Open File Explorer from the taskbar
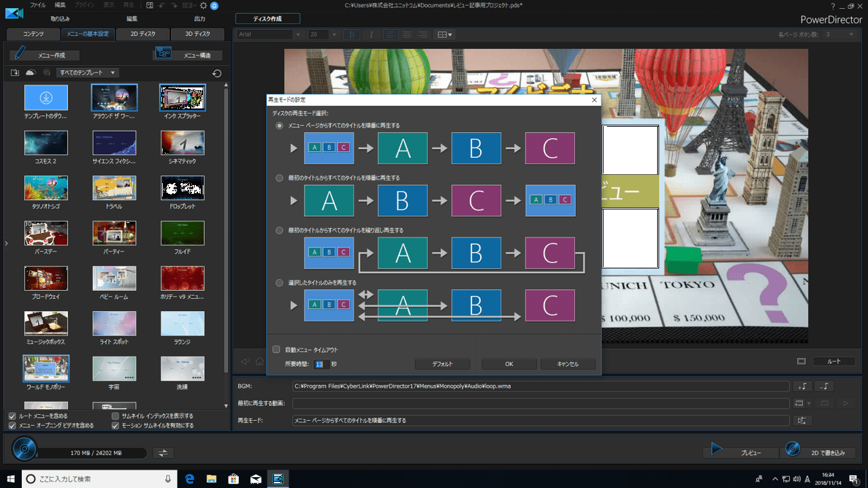 (212, 479)
